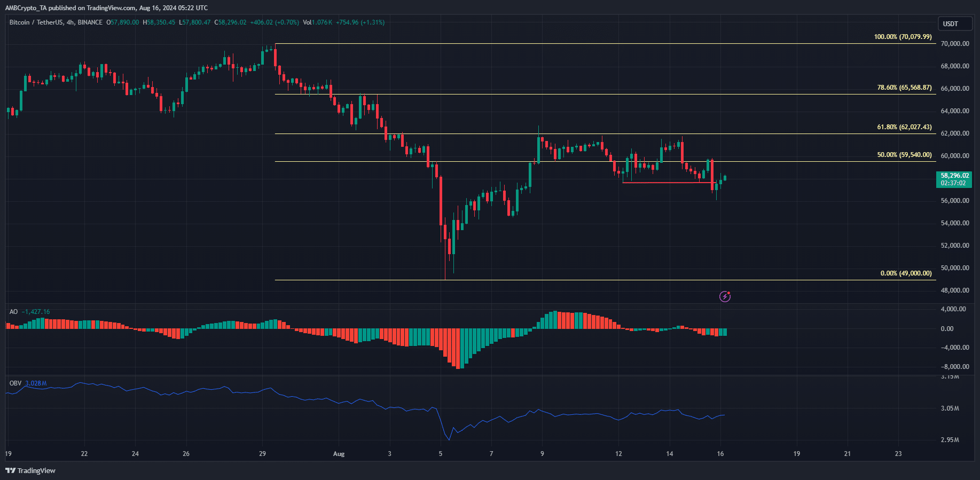Click date 29 on the time axis
This screenshot has height=480, width=980.
coord(262,454)
